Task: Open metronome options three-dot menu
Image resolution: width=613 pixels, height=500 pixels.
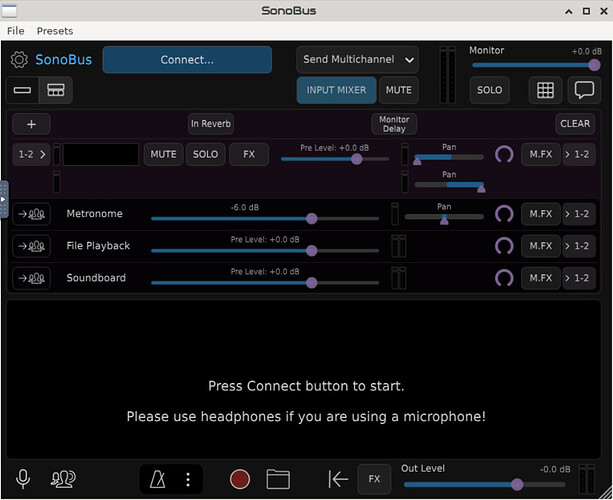Action: click(188, 479)
